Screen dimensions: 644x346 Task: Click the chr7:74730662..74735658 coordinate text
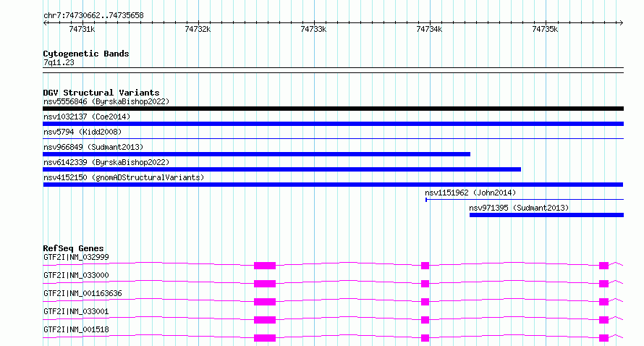point(93,16)
